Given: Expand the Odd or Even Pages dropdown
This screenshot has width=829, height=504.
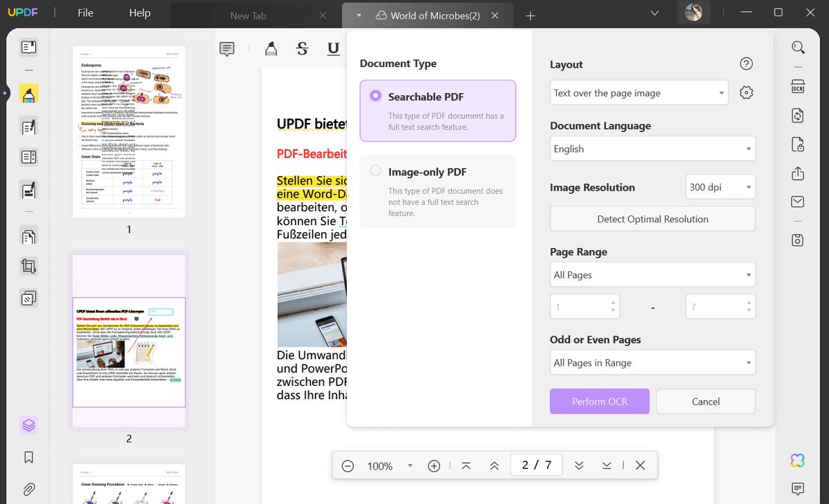Looking at the screenshot, I should point(653,362).
